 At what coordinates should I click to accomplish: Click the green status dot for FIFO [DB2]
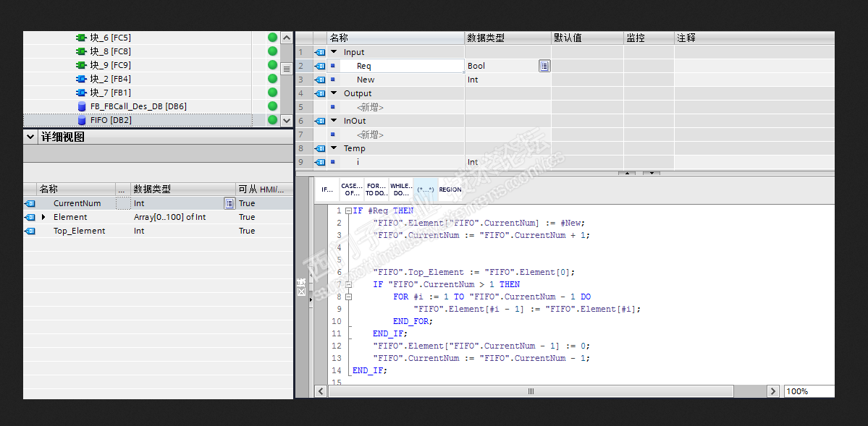tap(272, 120)
